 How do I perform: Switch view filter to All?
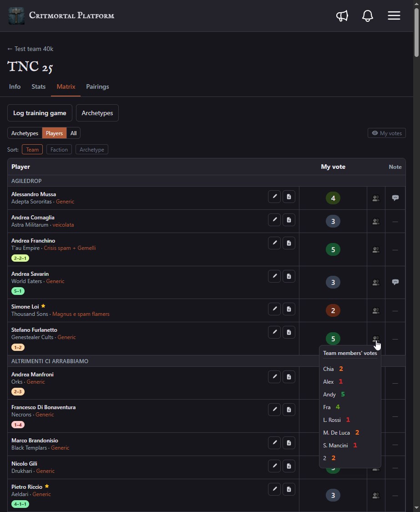coord(73,133)
